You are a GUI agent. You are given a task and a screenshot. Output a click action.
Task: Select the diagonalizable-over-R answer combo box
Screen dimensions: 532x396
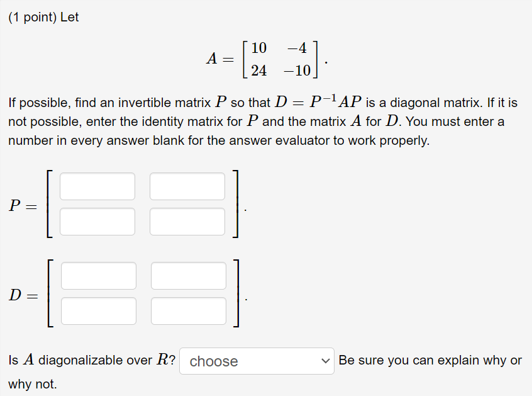(257, 360)
